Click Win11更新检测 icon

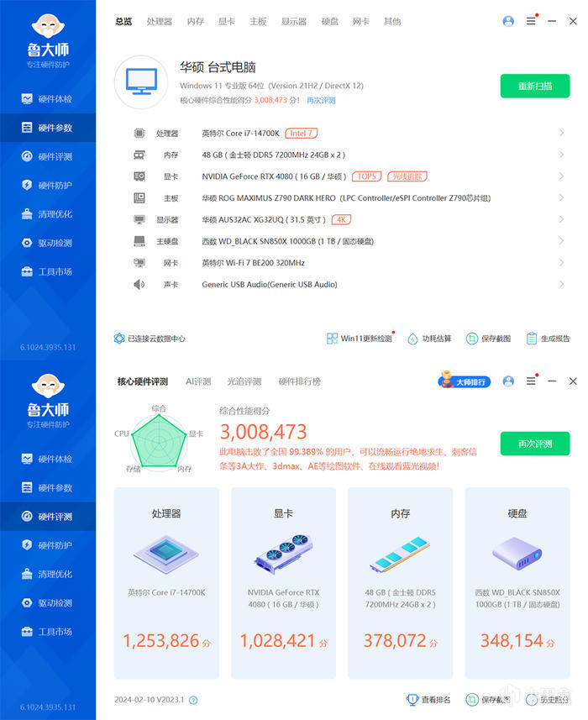[x=332, y=339]
